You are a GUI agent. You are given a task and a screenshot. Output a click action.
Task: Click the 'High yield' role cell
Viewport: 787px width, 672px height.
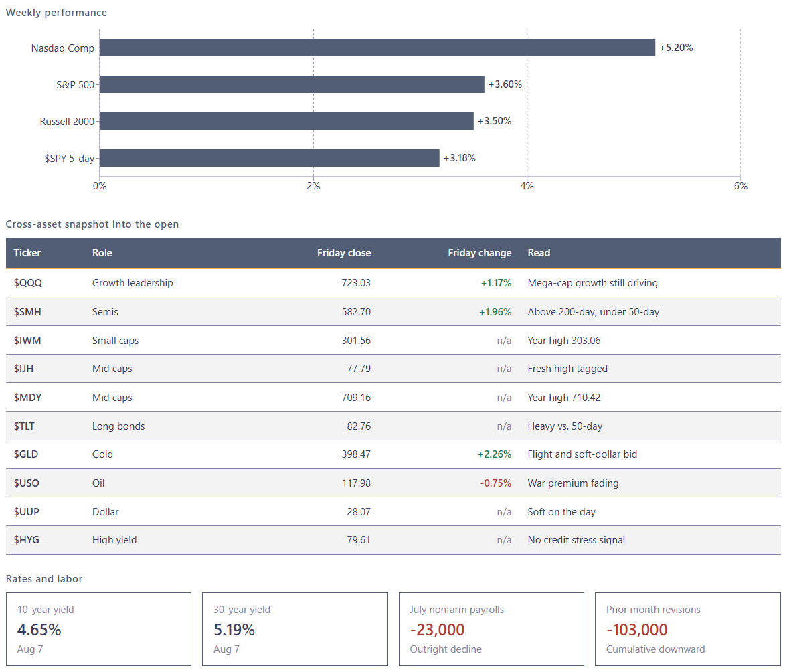click(x=114, y=541)
